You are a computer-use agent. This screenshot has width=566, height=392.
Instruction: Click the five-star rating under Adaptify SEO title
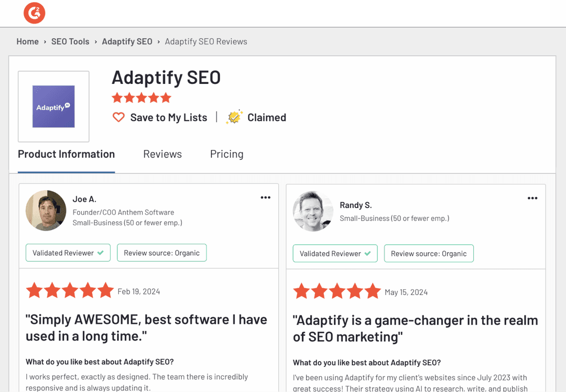click(141, 97)
